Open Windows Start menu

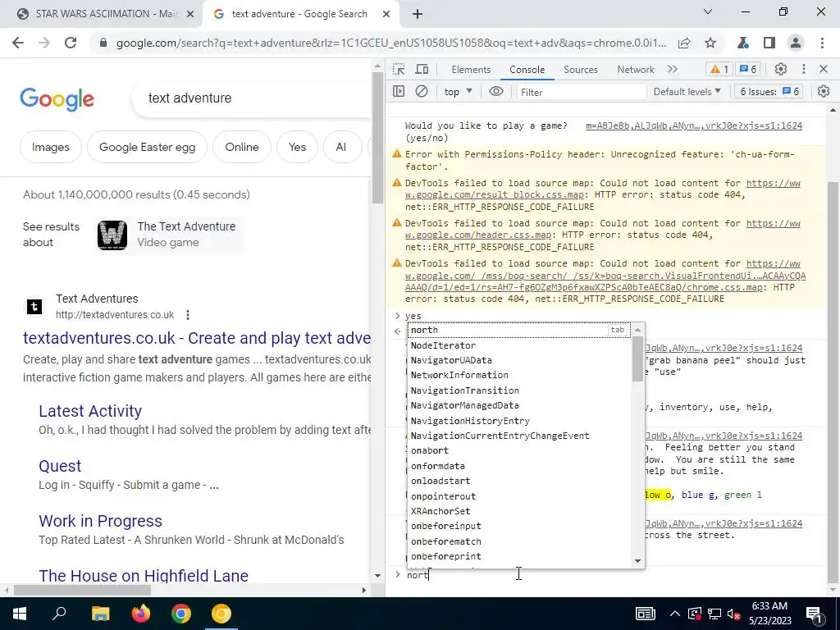[x=20, y=614]
